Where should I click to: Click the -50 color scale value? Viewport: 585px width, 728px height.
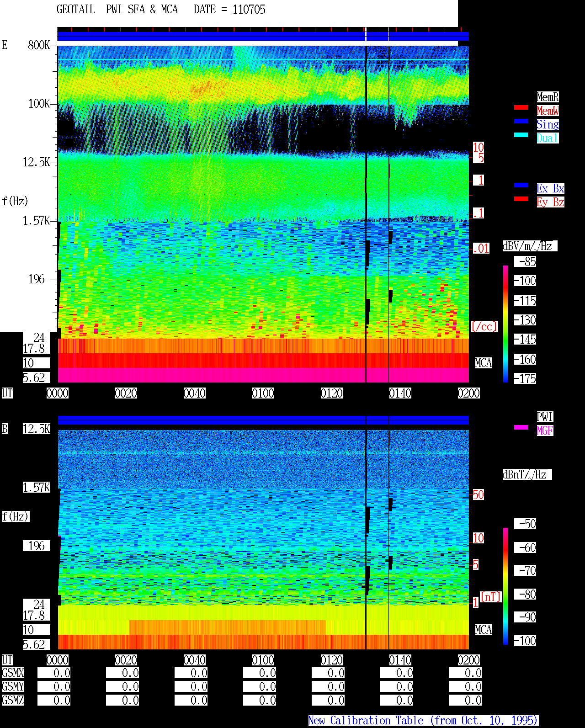(526, 524)
